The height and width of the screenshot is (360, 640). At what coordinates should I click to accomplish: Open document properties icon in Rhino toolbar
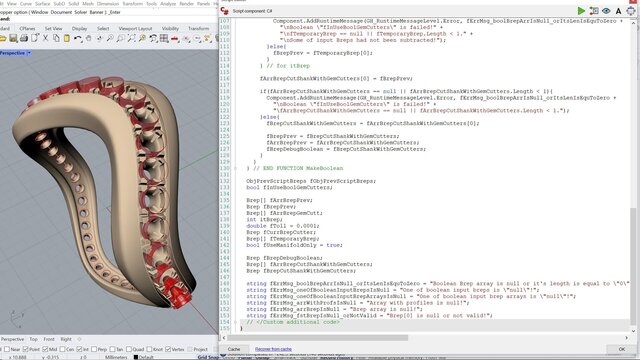(35, 38)
